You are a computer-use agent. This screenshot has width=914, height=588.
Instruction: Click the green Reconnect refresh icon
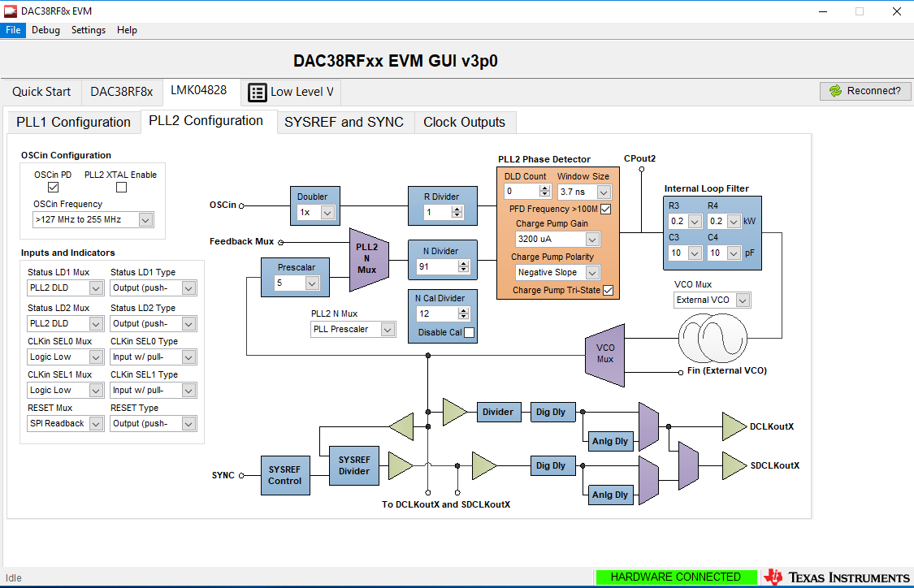(x=835, y=91)
